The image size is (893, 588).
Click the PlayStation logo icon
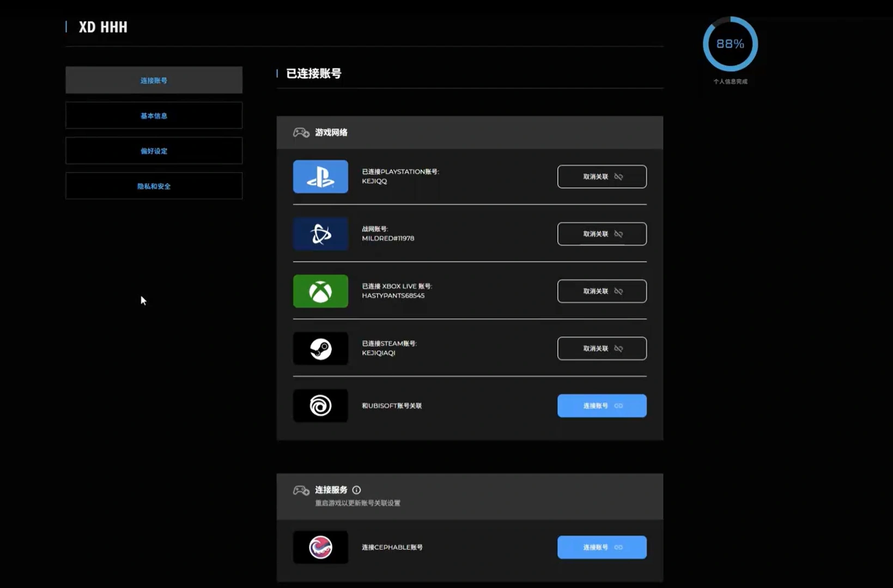pyautogui.click(x=320, y=176)
